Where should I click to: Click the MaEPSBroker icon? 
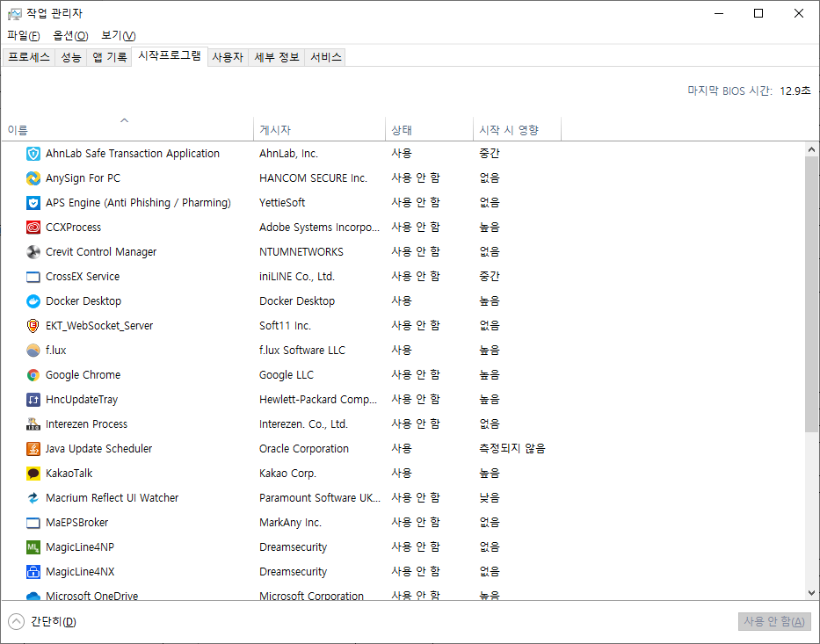pyautogui.click(x=33, y=522)
